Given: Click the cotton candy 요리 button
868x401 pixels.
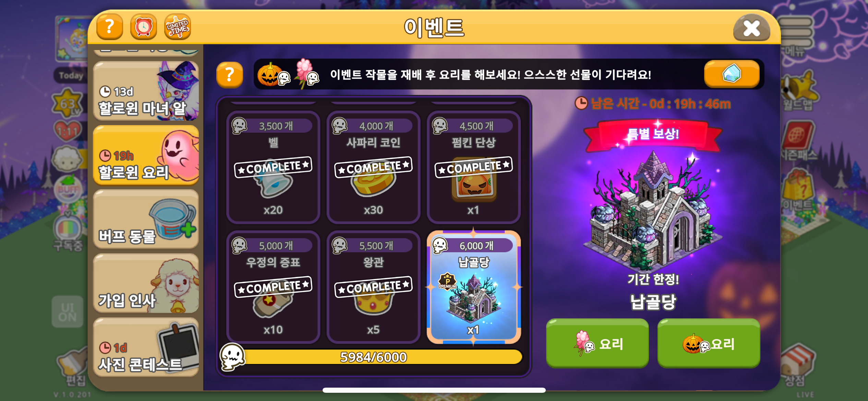Looking at the screenshot, I should (597, 343).
